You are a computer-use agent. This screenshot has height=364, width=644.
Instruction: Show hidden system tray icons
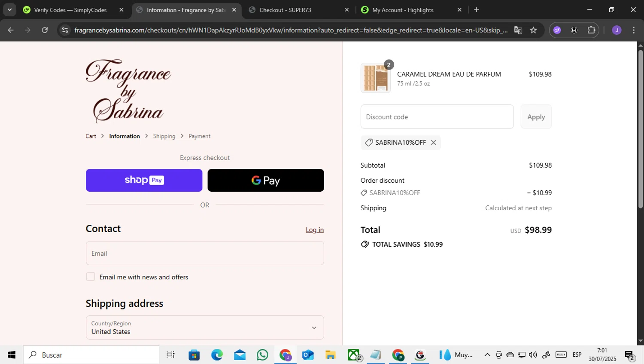pos(487,355)
